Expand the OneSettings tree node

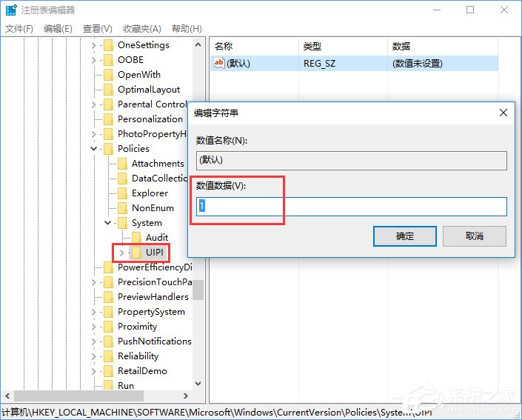93,45
